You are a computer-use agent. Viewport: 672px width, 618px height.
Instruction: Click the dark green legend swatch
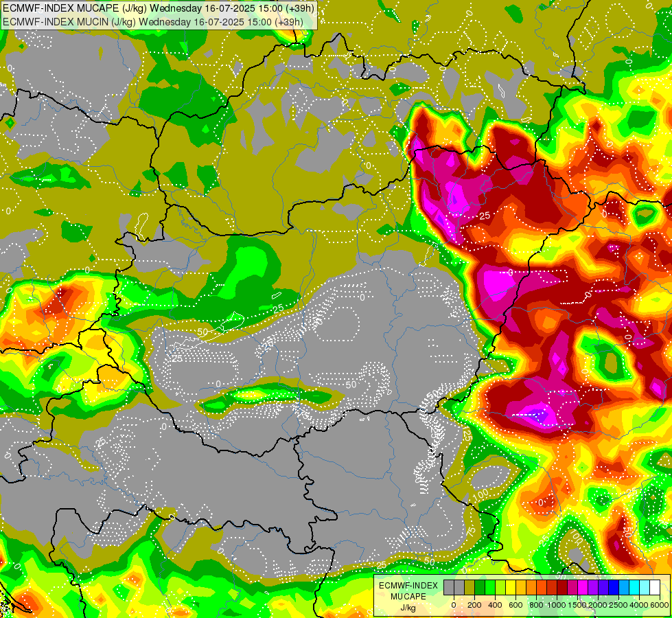(480, 587)
